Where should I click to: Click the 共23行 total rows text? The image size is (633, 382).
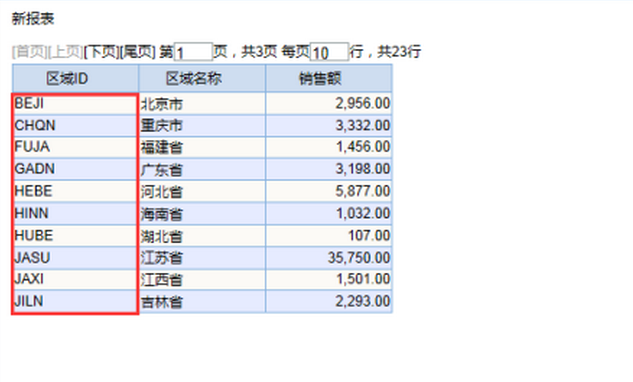coord(399,52)
